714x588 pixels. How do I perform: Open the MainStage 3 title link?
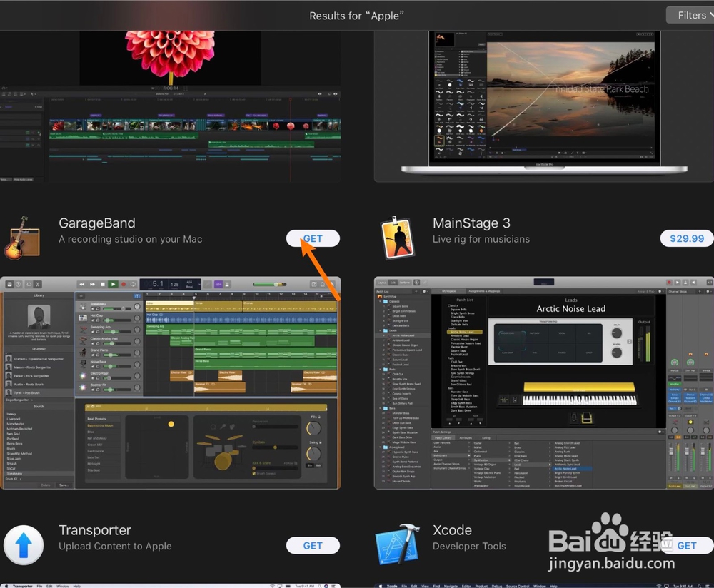coord(471,223)
